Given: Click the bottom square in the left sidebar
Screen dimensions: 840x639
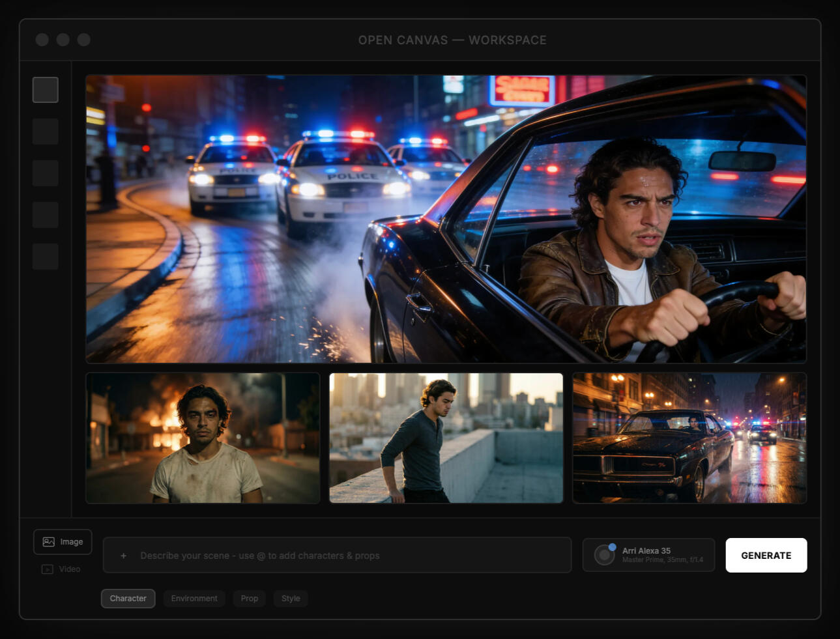Looking at the screenshot, I should coord(46,257).
